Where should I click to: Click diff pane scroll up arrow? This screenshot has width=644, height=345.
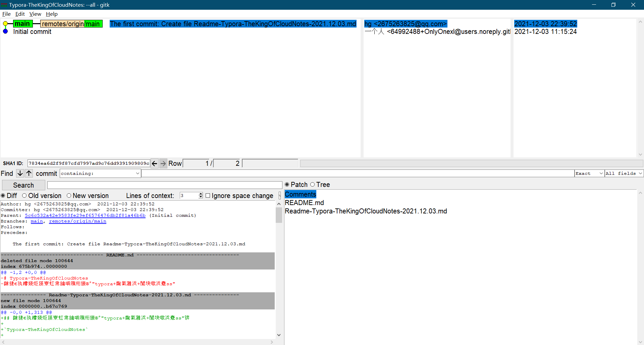tap(279, 204)
